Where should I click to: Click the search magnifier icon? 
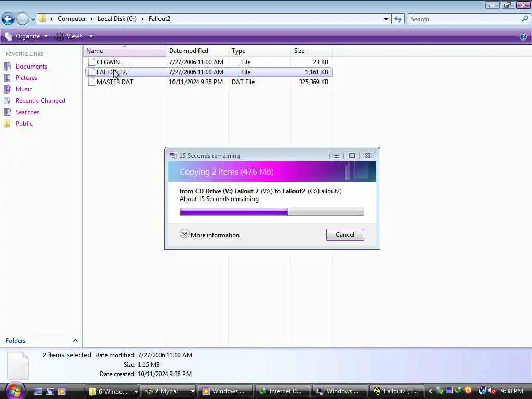(x=525, y=19)
